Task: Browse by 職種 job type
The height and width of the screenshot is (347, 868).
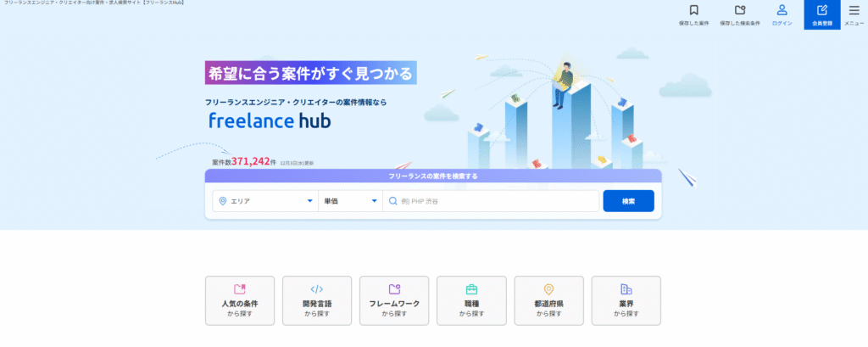Action: [471, 300]
